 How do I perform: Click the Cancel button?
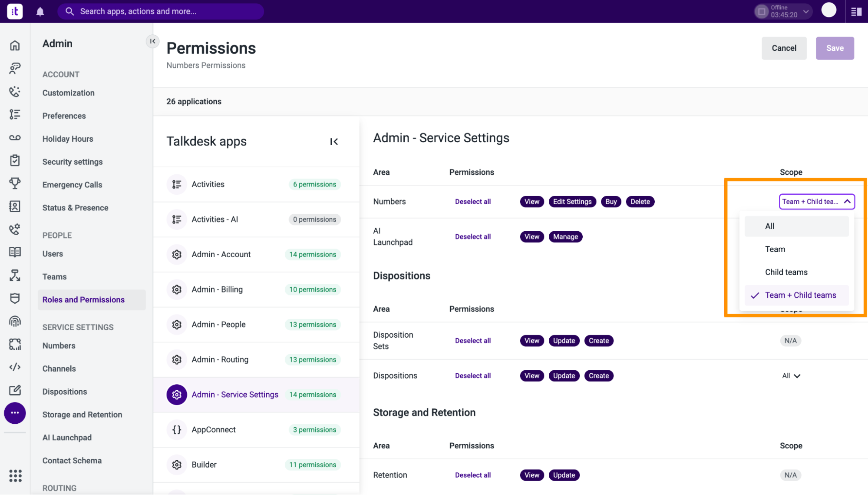point(784,48)
